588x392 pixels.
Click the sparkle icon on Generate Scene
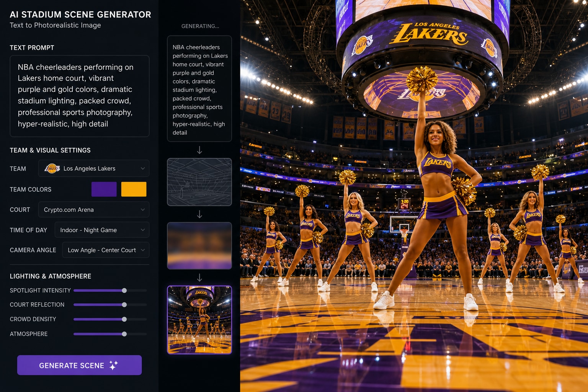(x=113, y=365)
